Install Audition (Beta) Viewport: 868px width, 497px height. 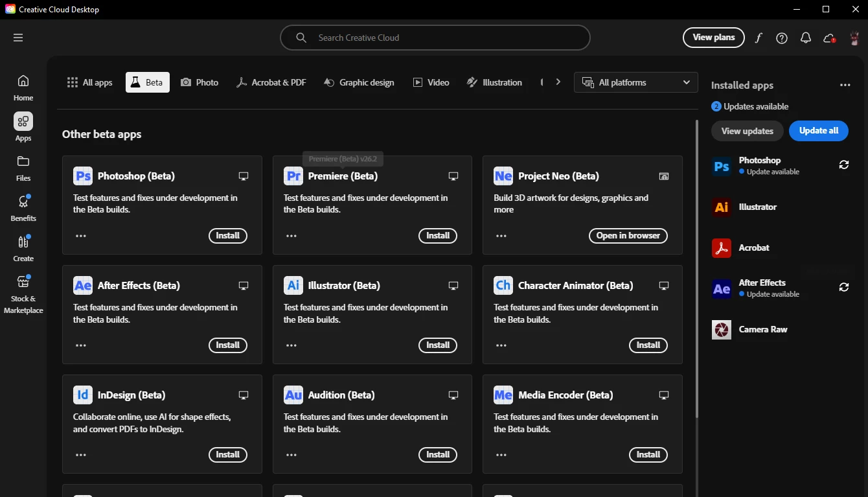[x=438, y=455]
